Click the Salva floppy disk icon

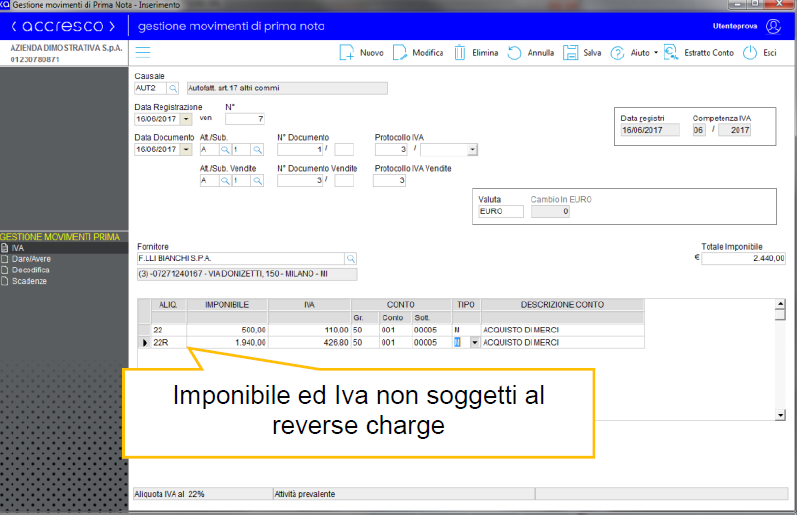[570, 52]
